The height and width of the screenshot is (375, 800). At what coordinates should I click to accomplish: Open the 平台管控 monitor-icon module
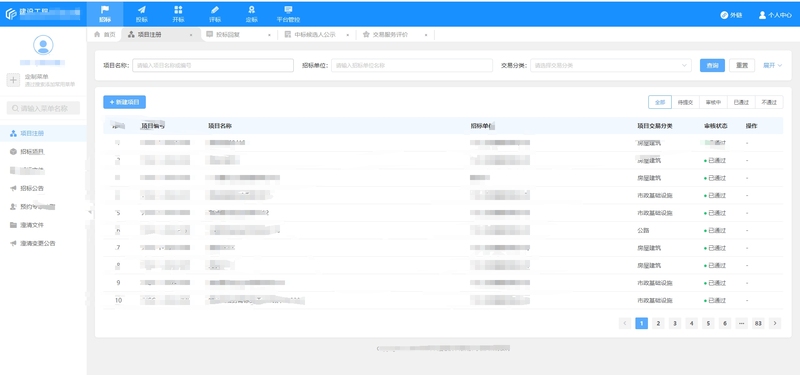click(x=288, y=14)
